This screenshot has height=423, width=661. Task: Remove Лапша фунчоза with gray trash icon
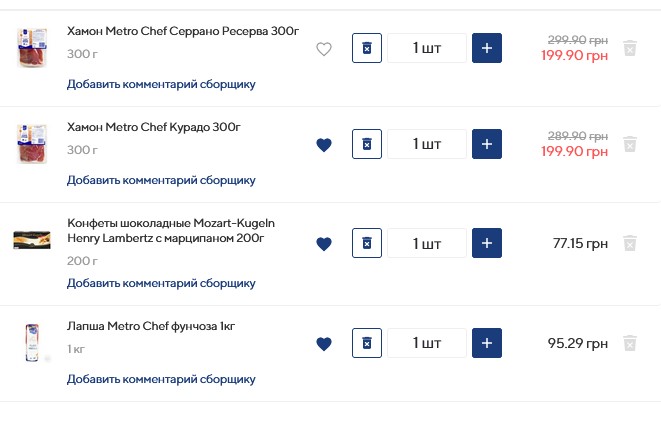click(x=630, y=343)
